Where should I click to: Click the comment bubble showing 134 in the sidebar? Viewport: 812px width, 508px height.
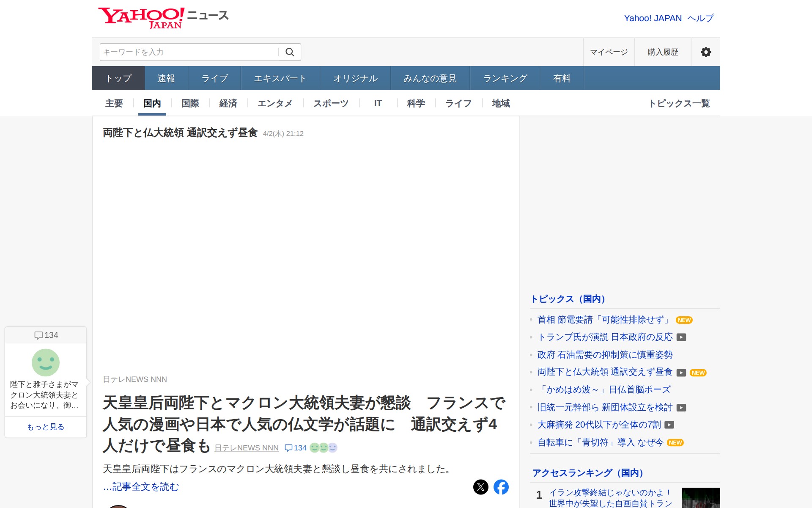click(x=46, y=335)
